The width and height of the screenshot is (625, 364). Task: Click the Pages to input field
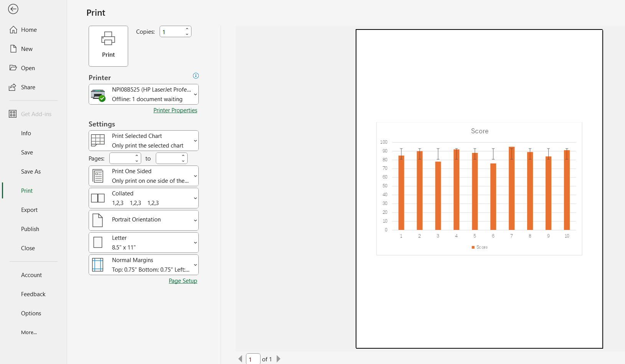(x=168, y=158)
